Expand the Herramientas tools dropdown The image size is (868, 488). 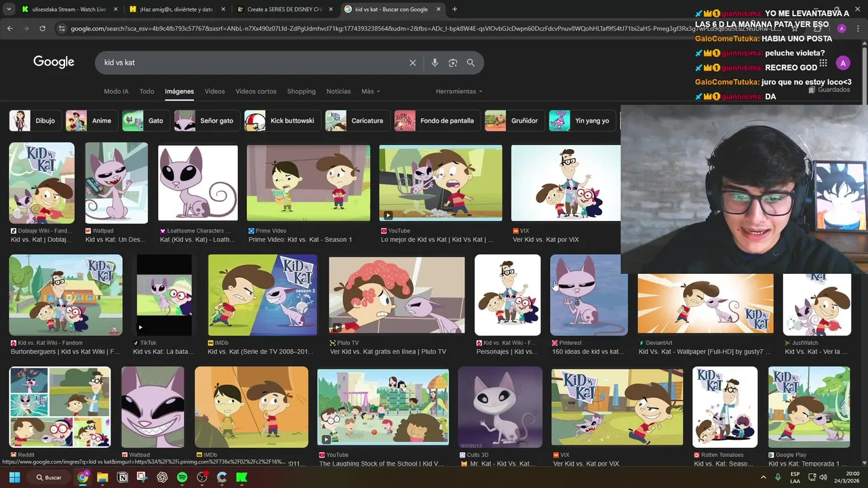pos(459,91)
